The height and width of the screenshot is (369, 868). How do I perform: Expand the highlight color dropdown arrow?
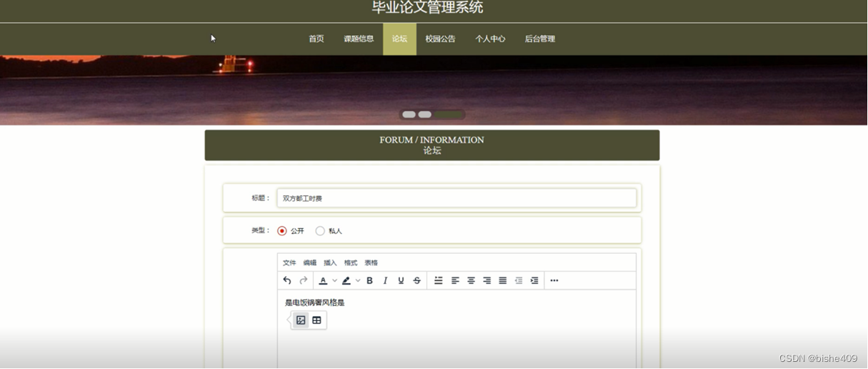pyautogui.click(x=358, y=280)
